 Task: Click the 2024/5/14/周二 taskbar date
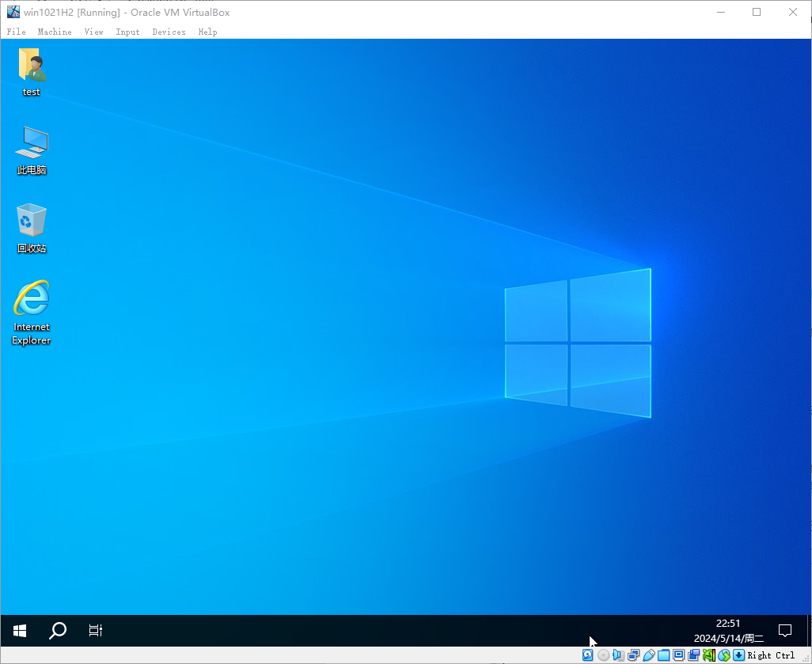coord(729,638)
